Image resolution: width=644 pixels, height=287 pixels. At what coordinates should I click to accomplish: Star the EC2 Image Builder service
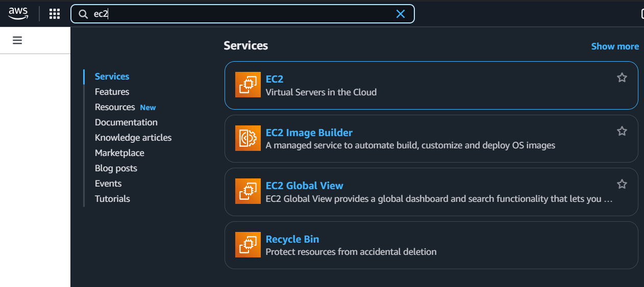(x=622, y=131)
